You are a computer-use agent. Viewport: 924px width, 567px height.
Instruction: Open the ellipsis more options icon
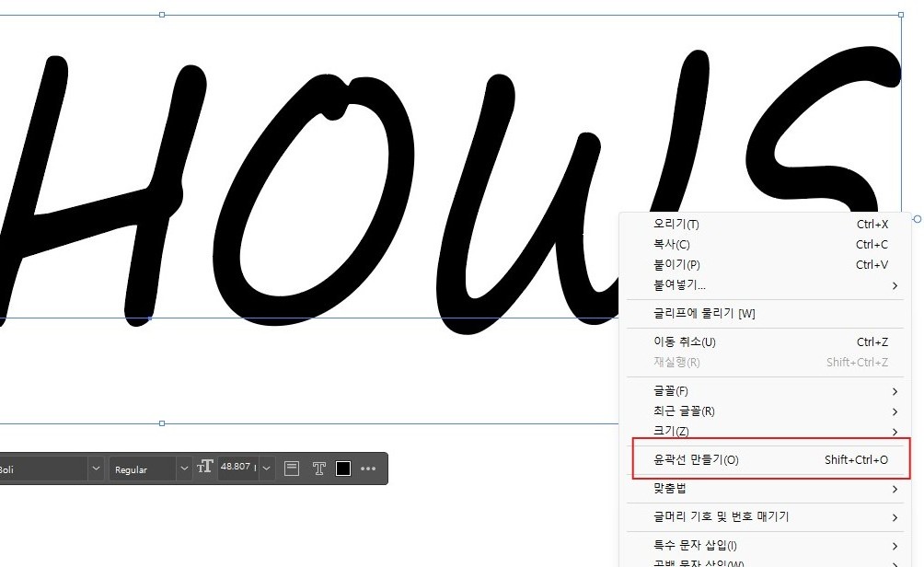click(368, 468)
